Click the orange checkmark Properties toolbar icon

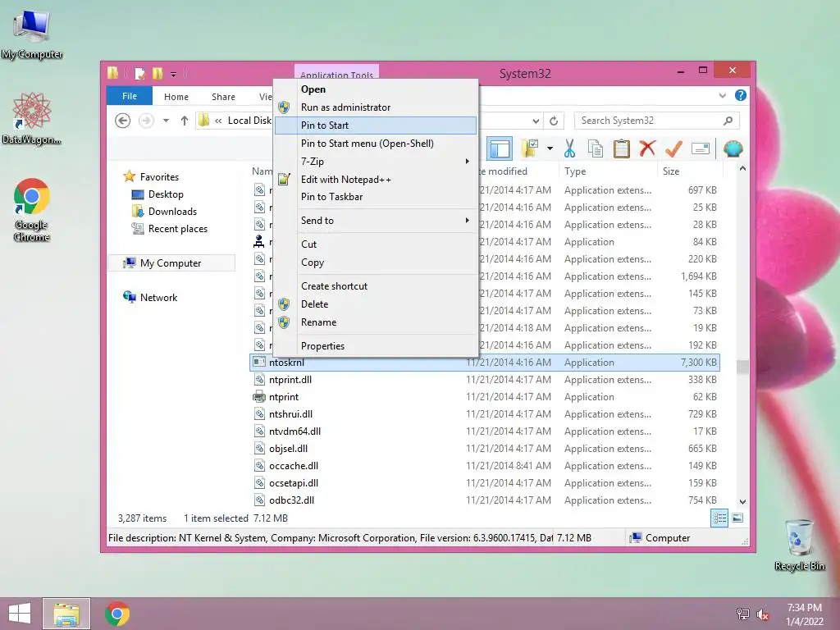[673, 148]
